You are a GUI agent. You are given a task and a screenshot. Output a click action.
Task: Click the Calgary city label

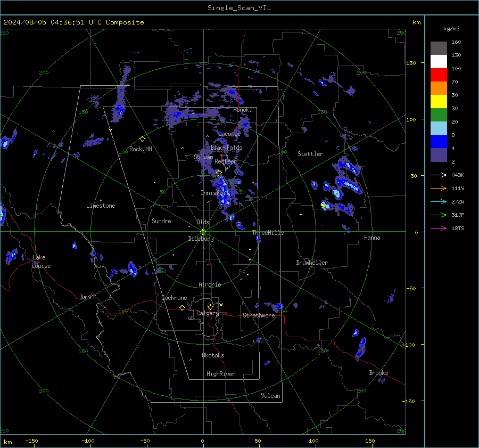coord(208,313)
